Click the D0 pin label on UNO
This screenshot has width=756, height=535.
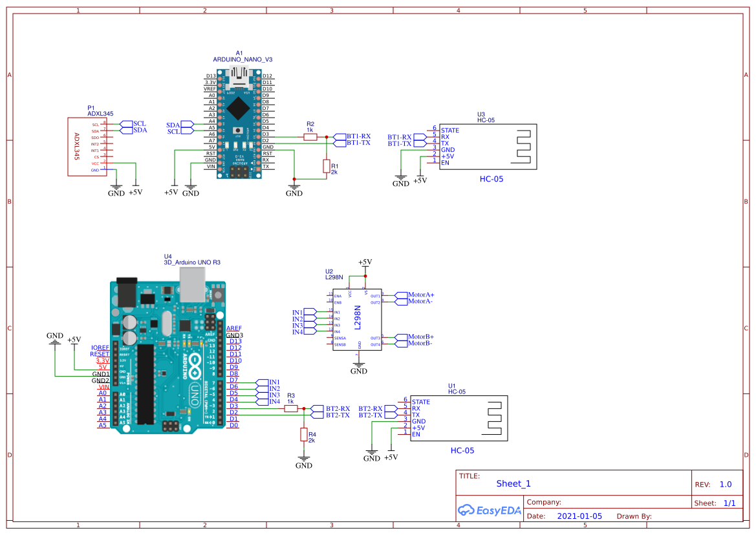(x=234, y=425)
